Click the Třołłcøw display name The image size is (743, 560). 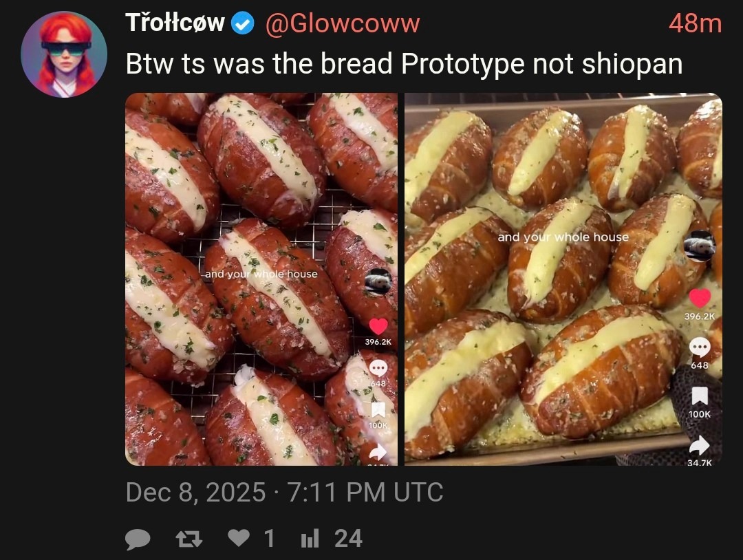pyautogui.click(x=175, y=23)
